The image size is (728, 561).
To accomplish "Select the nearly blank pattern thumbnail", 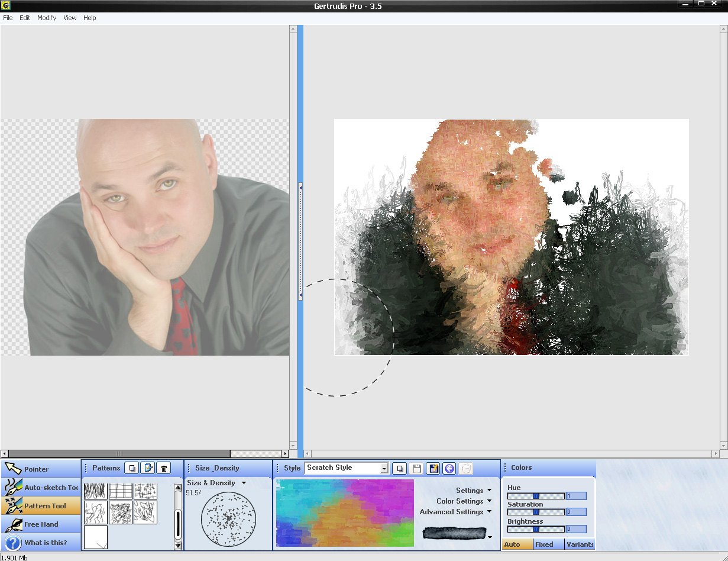I will click(x=95, y=537).
